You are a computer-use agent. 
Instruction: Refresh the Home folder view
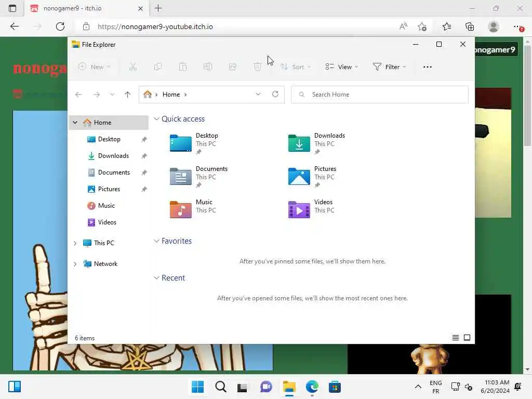pyautogui.click(x=275, y=94)
